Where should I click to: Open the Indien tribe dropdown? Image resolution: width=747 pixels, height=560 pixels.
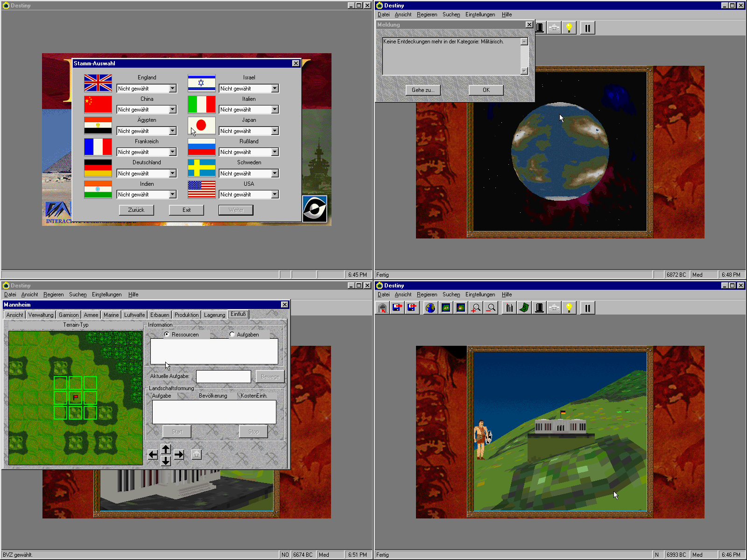coord(173,195)
